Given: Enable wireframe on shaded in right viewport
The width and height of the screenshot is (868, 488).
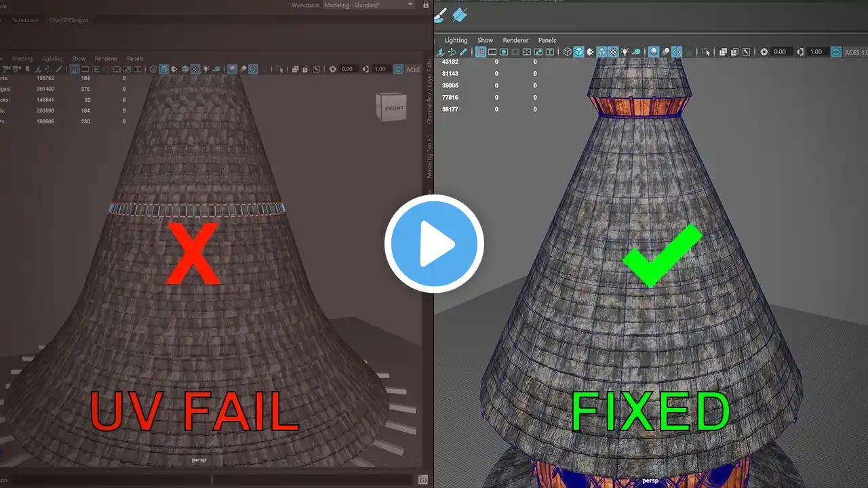Looking at the screenshot, I should (601, 52).
